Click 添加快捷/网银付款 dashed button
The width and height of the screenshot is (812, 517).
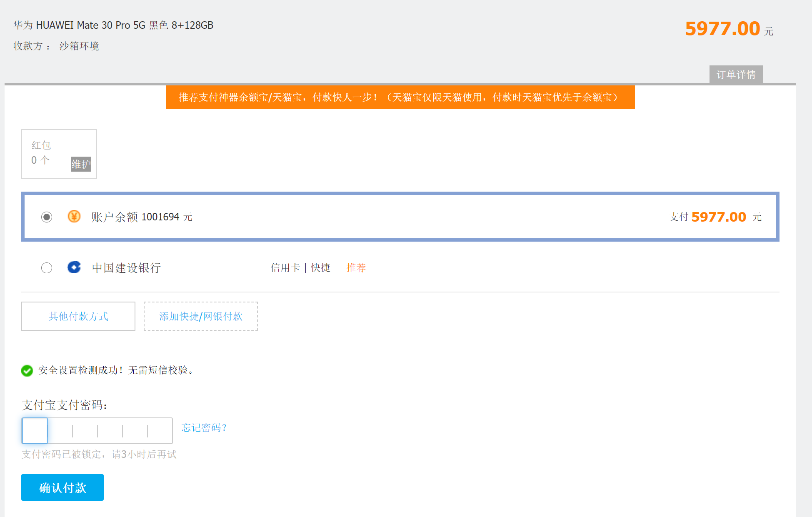pyautogui.click(x=201, y=316)
